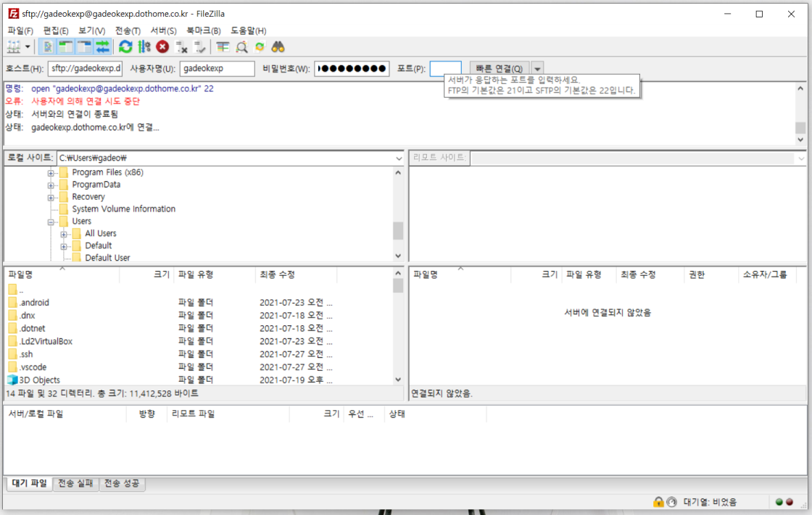Disconnect from the current server
This screenshot has height=515, width=812.
coord(181,47)
